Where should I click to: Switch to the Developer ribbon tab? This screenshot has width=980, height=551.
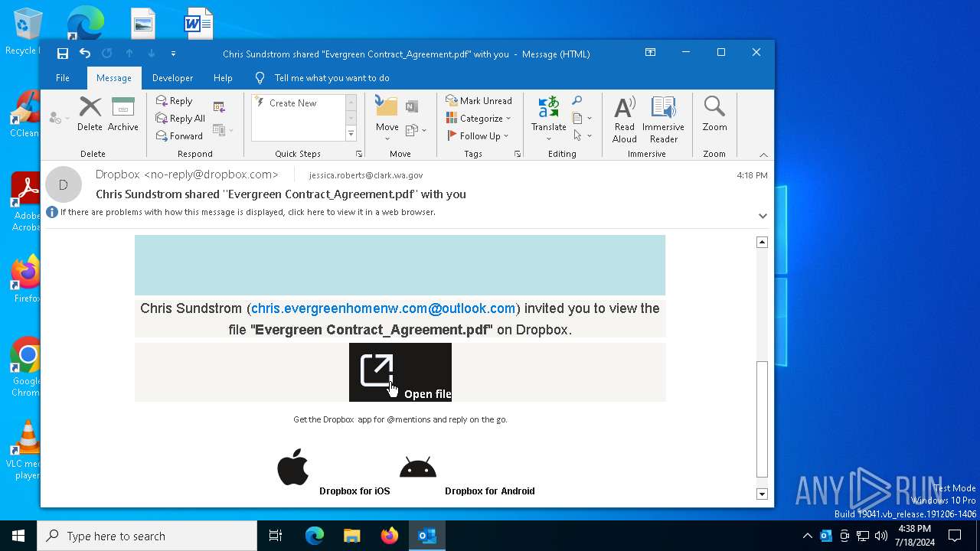click(172, 78)
